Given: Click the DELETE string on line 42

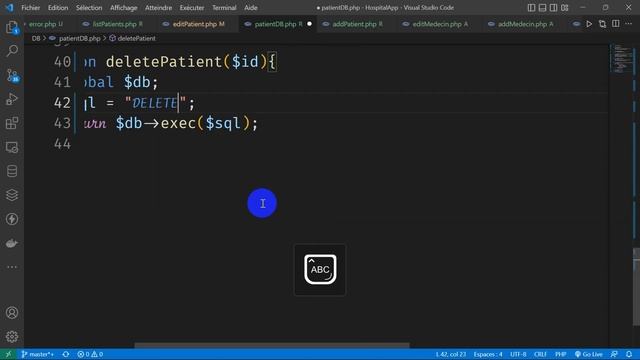Looking at the screenshot, I should (x=154, y=103).
